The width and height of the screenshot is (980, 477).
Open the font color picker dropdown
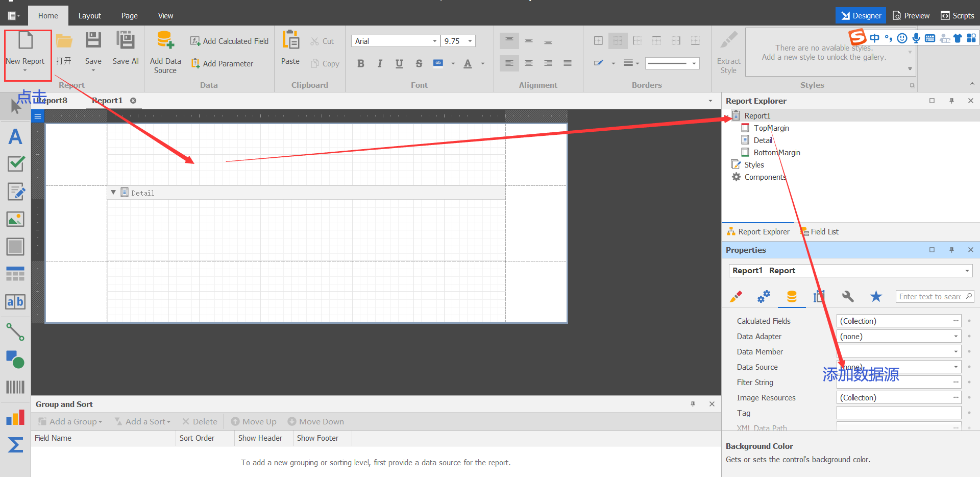tap(483, 63)
